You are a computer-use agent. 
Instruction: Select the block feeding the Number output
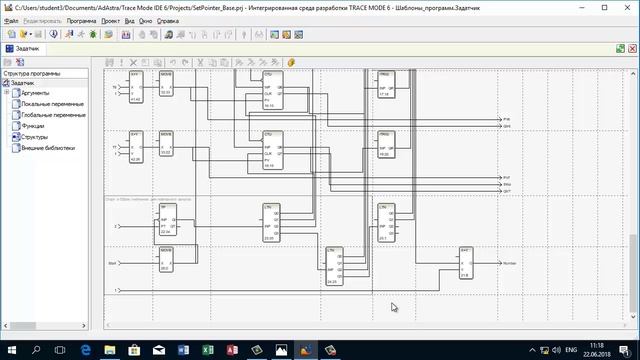[466, 263]
